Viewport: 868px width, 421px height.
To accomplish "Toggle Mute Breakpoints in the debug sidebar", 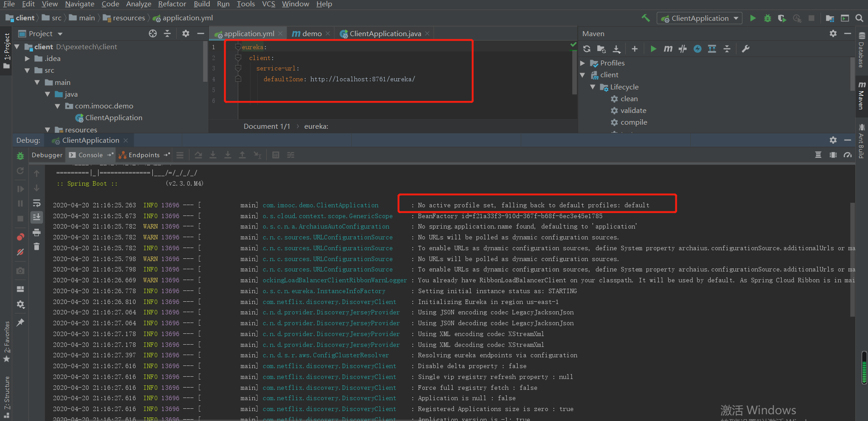I will [20, 252].
